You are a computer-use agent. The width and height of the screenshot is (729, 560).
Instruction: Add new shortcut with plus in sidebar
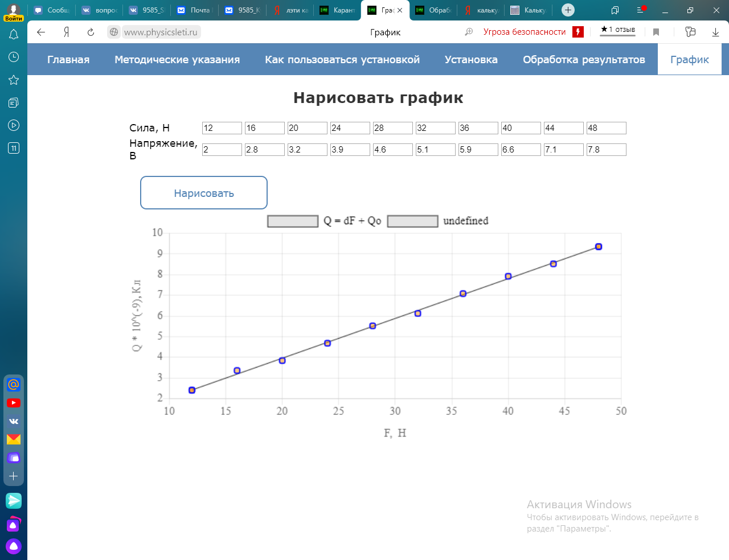[x=14, y=476]
